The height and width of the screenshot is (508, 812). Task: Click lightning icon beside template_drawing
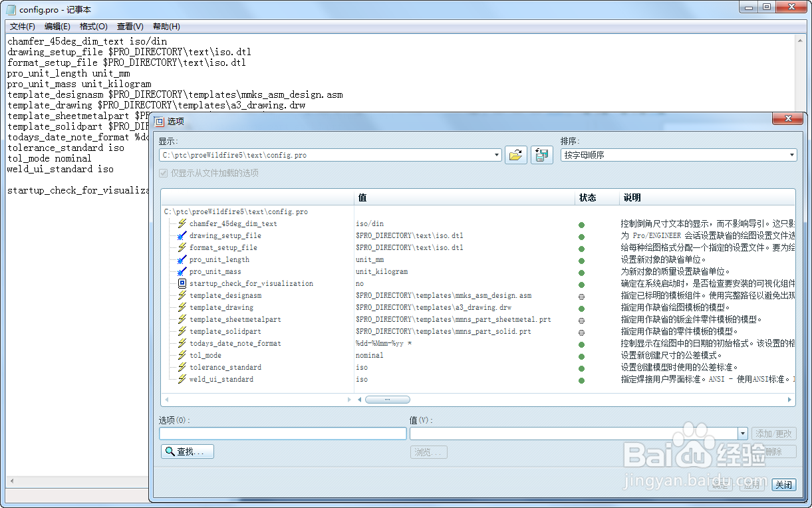[x=182, y=307]
